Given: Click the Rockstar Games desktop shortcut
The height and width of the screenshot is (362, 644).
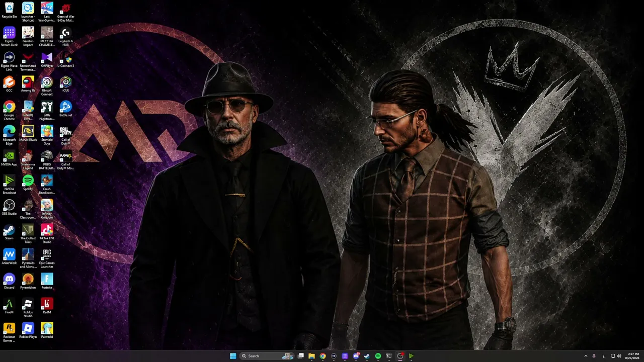Looking at the screenshot, I should 9,332.
